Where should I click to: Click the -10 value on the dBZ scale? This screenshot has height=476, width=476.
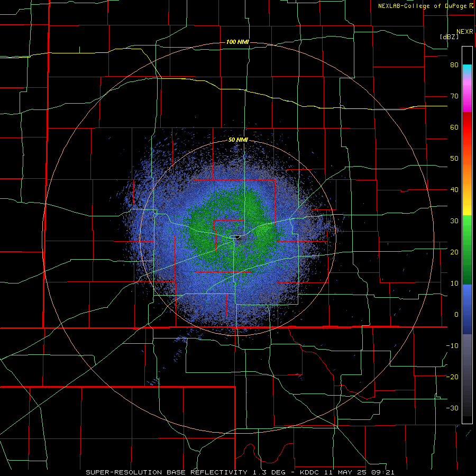click(x=452, y=346)
